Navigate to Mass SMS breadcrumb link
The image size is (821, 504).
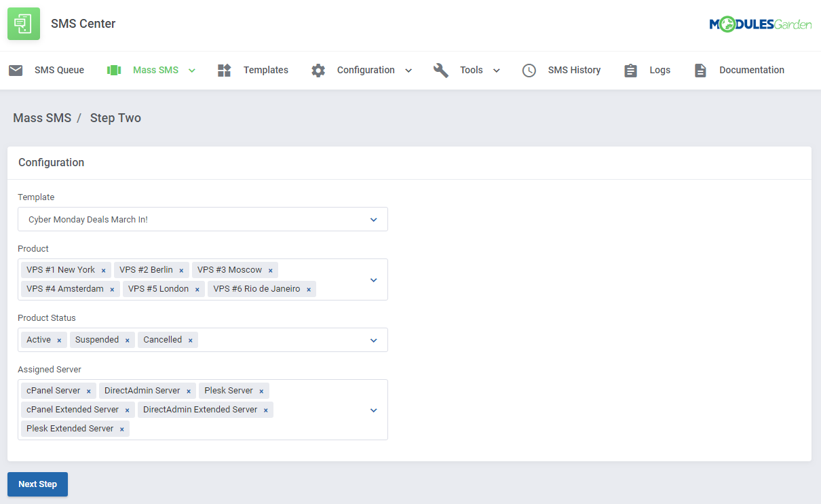click(42, 117)
